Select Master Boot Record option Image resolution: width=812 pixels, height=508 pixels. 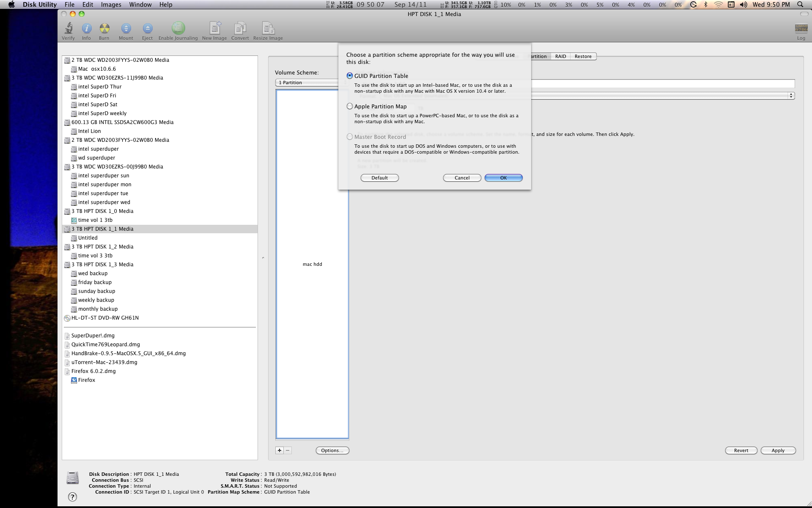point(350,137)
